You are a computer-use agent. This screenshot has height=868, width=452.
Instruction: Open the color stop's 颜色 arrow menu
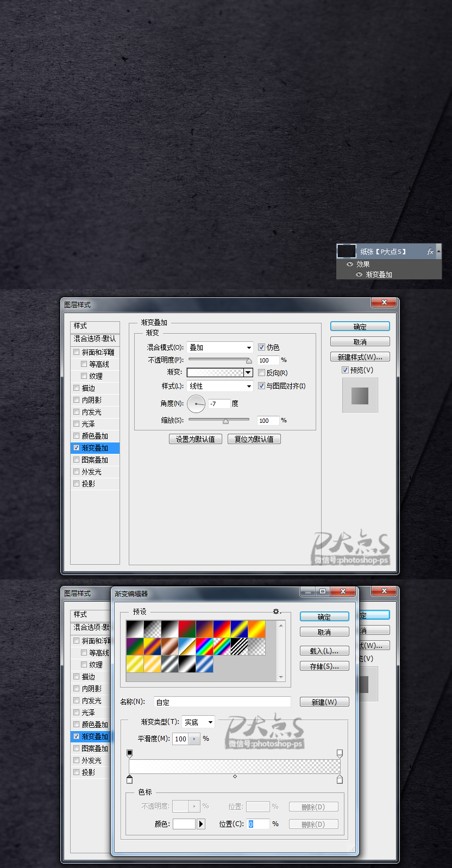[x=201, y=824]
